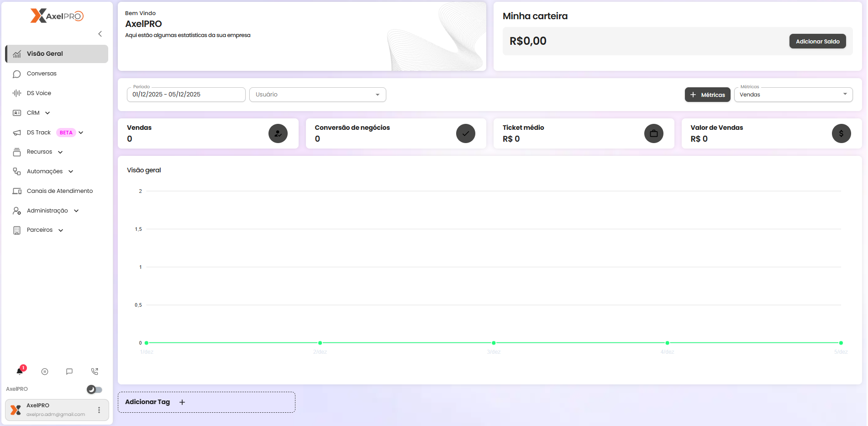Open the Usuário dropdown
Viewport: 868px width, 426px height.
(317, 95)
